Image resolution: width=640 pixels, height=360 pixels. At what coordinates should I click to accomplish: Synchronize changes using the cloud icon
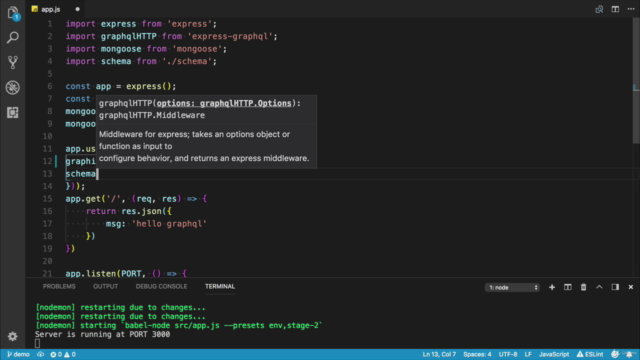[x=40, y=354]
